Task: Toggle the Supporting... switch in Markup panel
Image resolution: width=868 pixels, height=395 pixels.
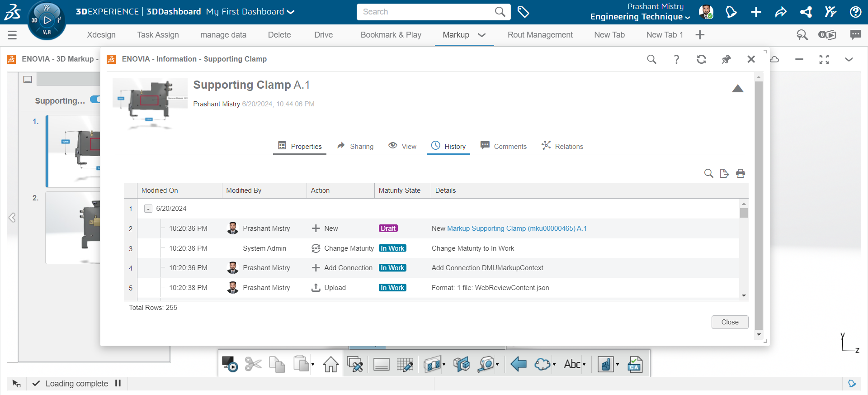Action: tap(95, 100)
